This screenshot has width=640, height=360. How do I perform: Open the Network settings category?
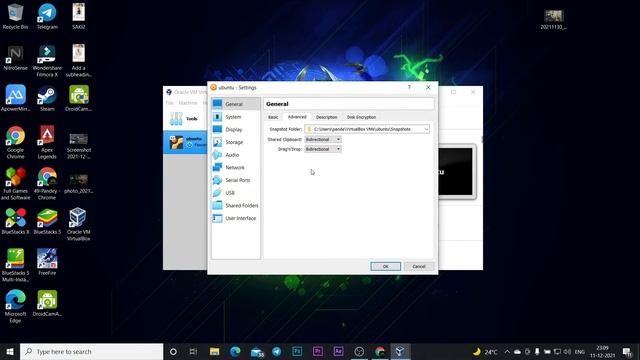coord(236,167)
